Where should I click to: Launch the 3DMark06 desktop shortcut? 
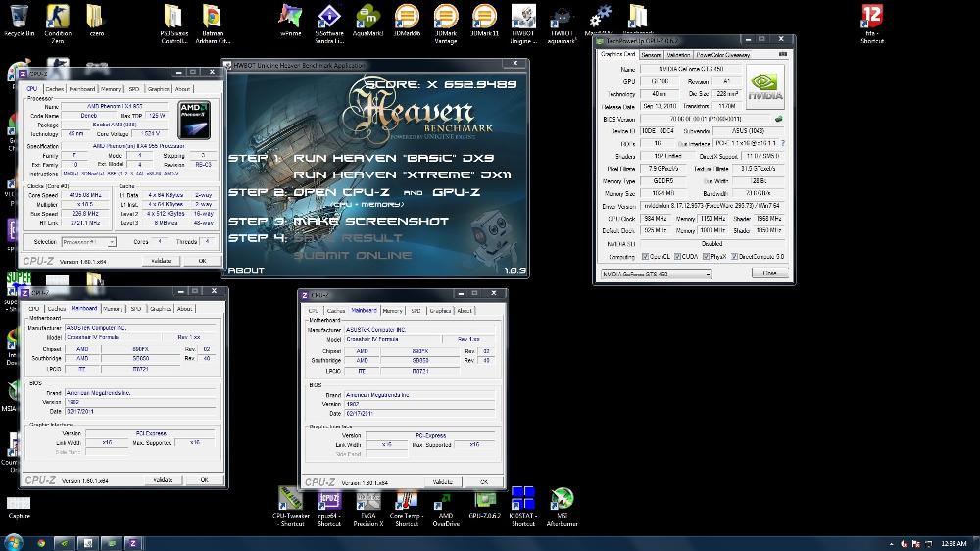point(407,22)
